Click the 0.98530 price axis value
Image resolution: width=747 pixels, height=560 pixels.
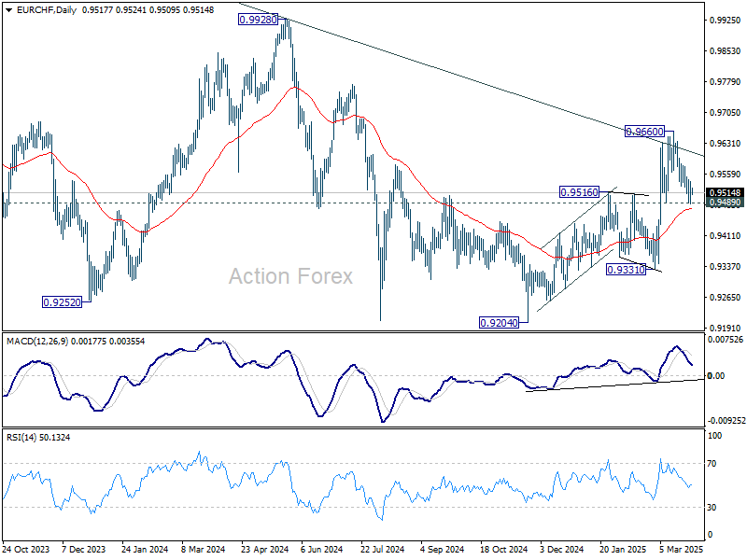click(x=726, y=51)
